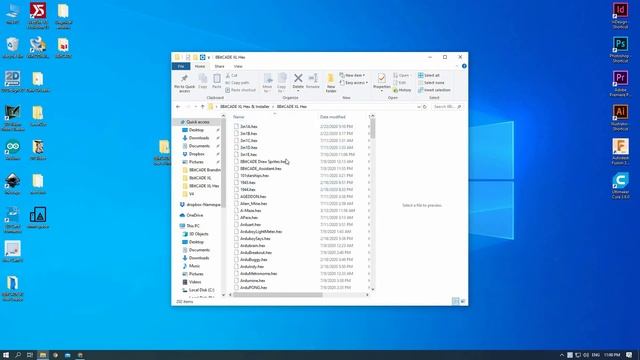The image size is (640, 360).
Task: Click Pin to Quick access icon
Action: 184,78
